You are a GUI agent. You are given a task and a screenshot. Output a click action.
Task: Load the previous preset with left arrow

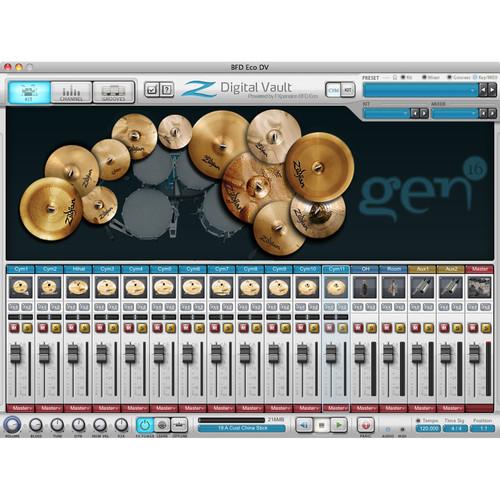483,90
